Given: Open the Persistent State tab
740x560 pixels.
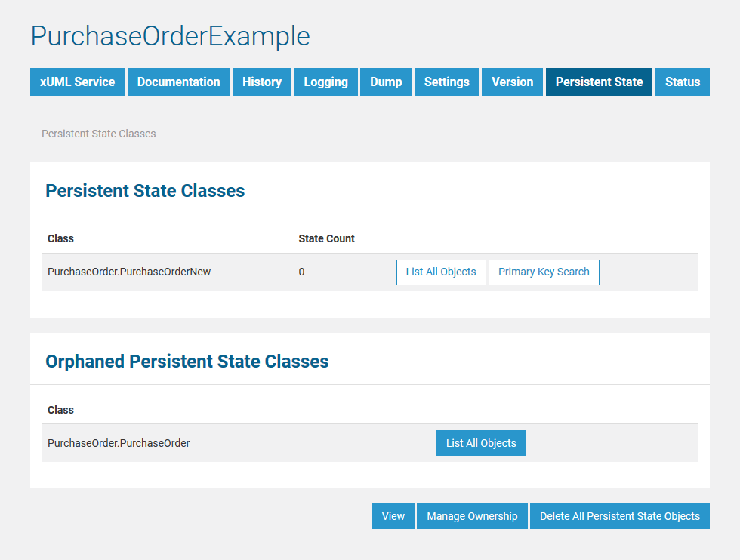Looking at the screenshot, I should pyautogui.click(x=599, y=82).
